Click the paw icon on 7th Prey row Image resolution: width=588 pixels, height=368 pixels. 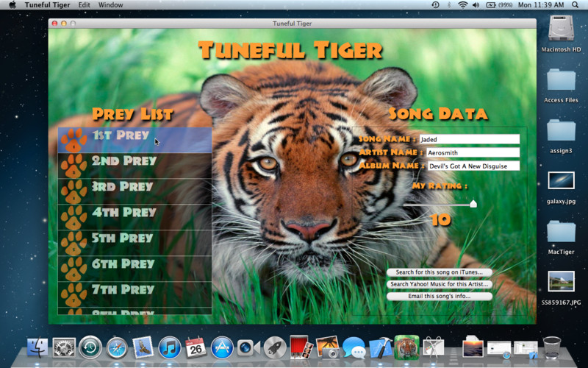(x=73, y=294)
